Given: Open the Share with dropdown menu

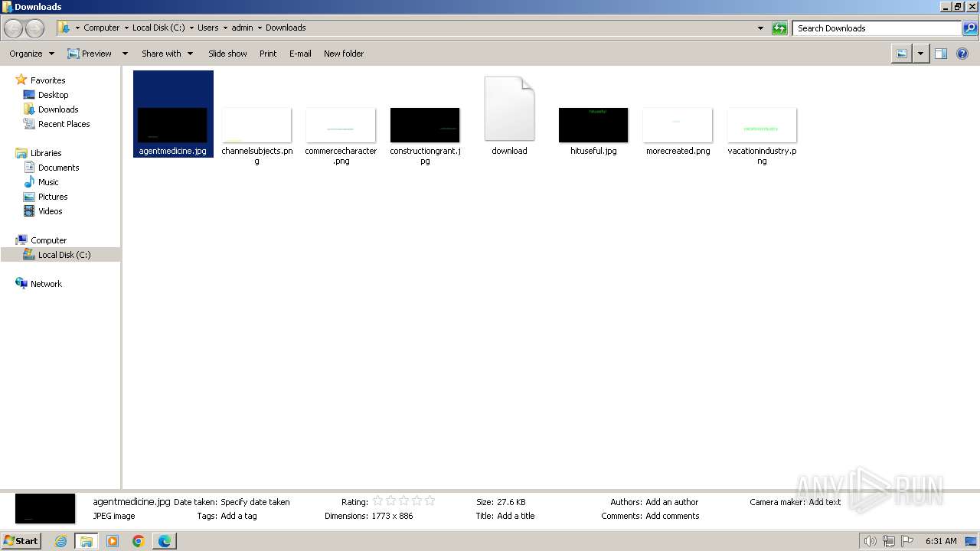Looking at the screenshot, I should 167,54.
